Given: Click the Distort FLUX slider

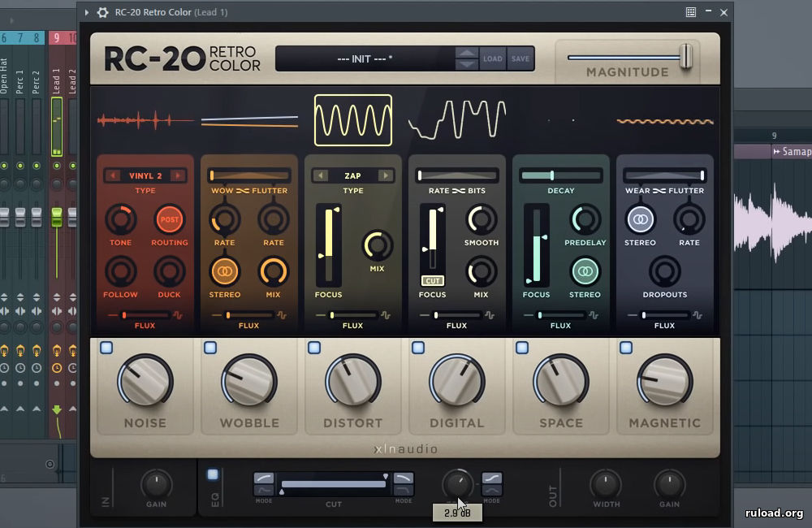Looking at the screenshot, I should point(353,315).
